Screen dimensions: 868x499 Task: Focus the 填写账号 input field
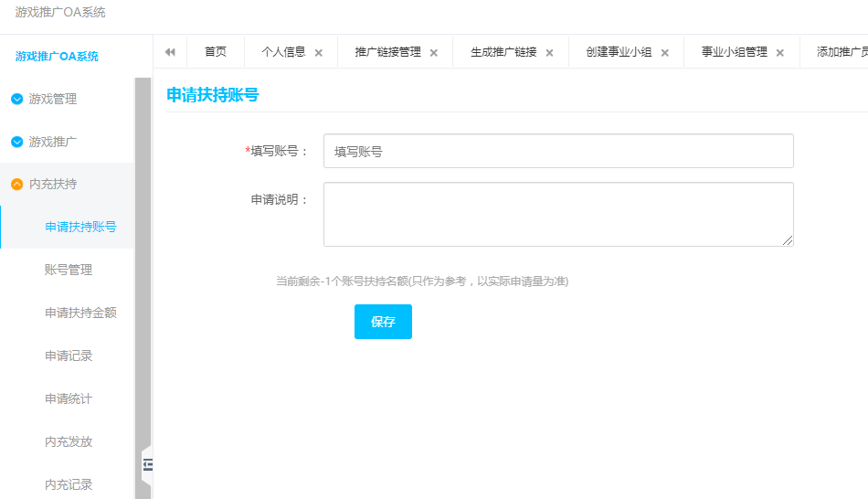pos(558,152)
